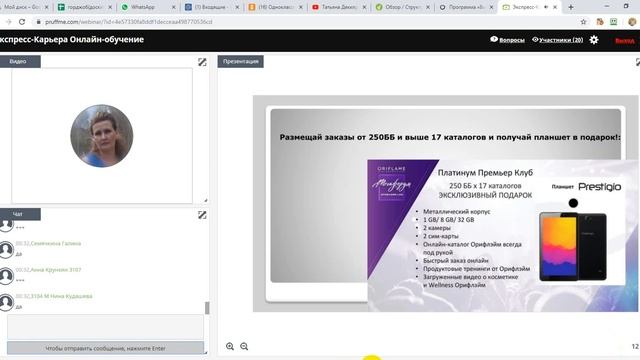Screen dimensions: 640x360
Task: Click chat sender name Нина Кудашева
Action: [x=62, y=296]
